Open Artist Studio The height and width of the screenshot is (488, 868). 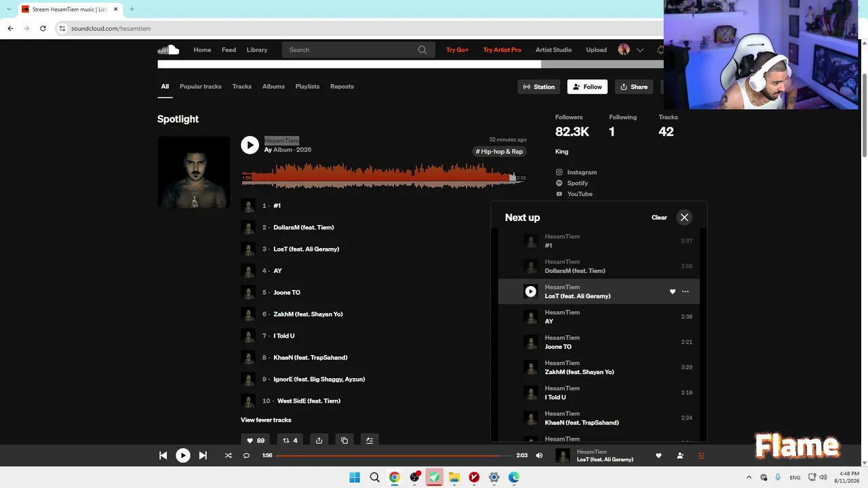(553, 49)
